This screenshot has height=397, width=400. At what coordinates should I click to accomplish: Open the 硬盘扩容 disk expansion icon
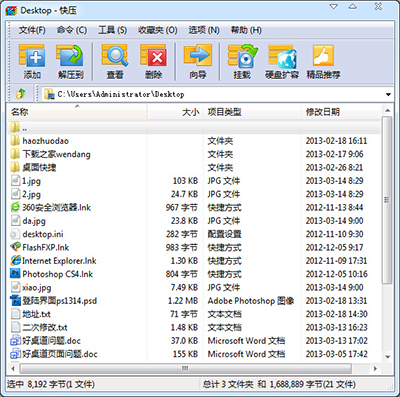(282, 56)
